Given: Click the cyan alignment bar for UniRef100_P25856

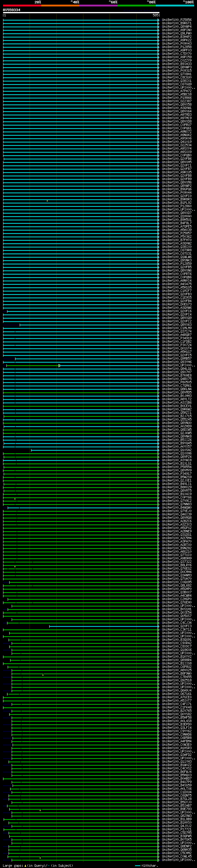Looking at the screenshot, I should 81,20.
